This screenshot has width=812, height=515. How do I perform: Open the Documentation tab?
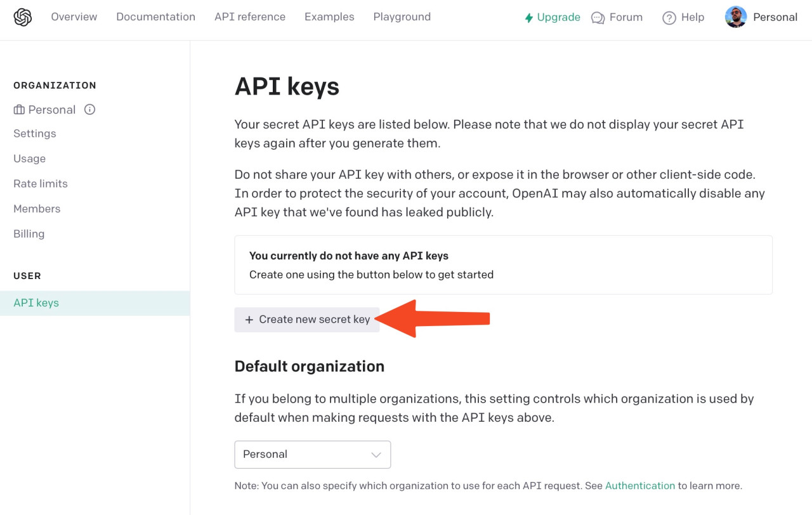point(155,17)
